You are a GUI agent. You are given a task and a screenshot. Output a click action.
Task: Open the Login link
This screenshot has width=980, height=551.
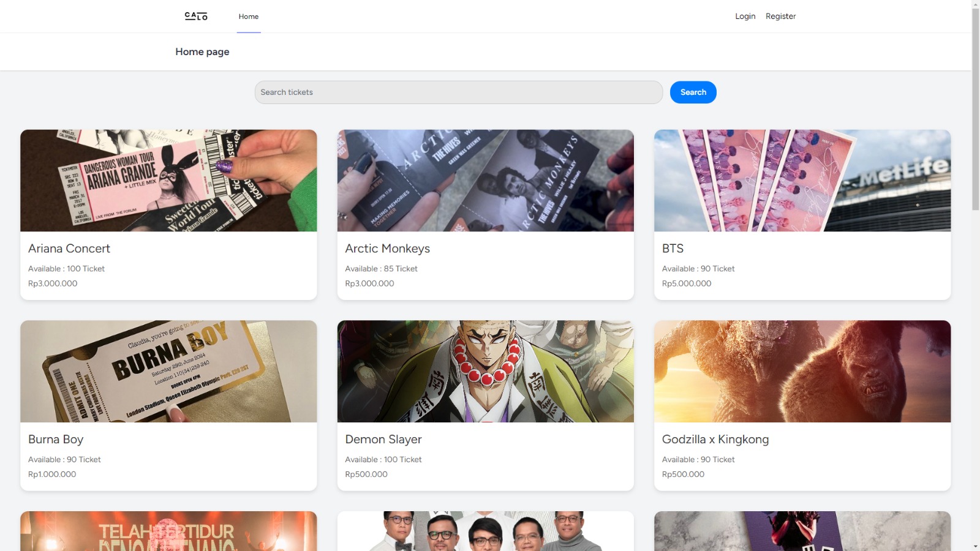tap(745, 17)
